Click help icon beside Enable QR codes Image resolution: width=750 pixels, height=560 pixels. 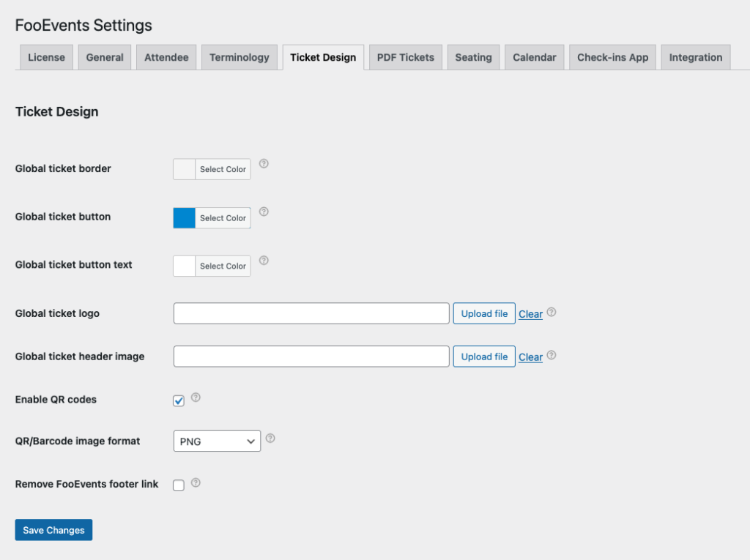196,397
